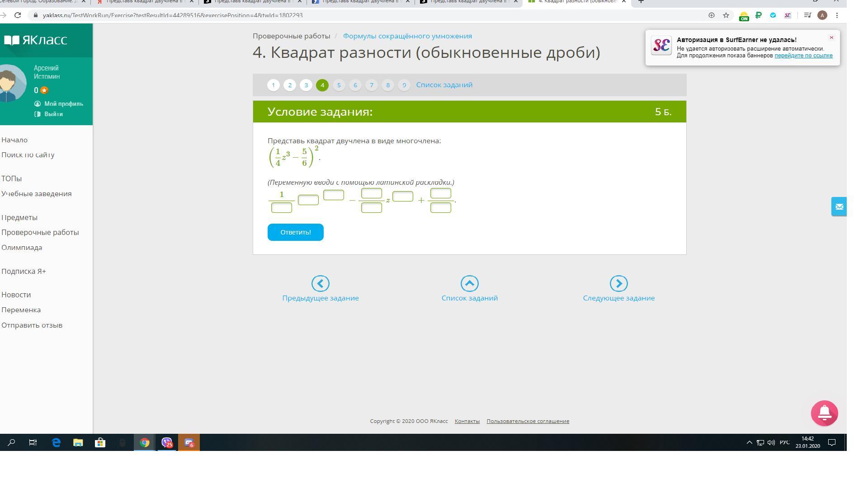Click denominator field under the 1
This screenshot has height=488, width=868.
pos(282,208)
